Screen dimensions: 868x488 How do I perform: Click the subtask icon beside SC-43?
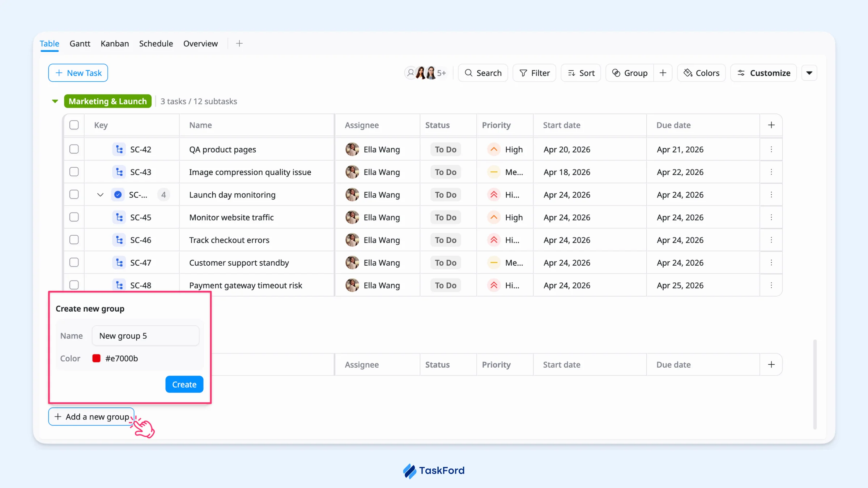pyautogui.click(x=119, y=172)
